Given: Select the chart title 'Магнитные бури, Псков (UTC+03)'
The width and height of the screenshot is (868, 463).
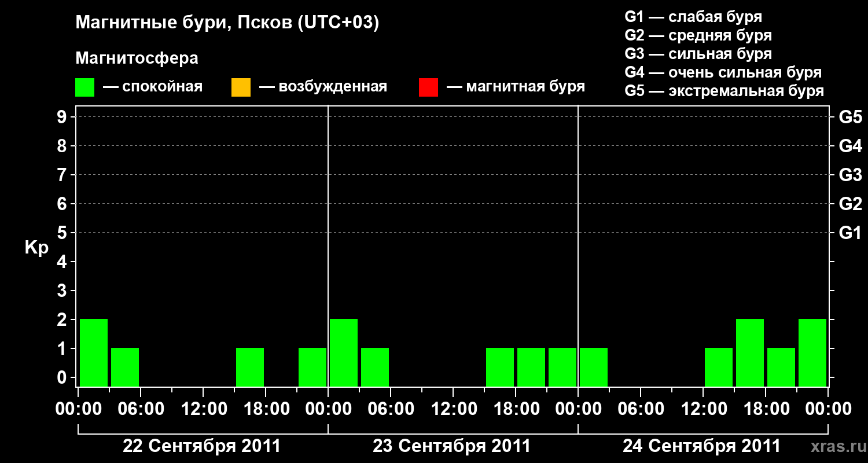Looking at the screenshot, I should (x=227, y=23).
